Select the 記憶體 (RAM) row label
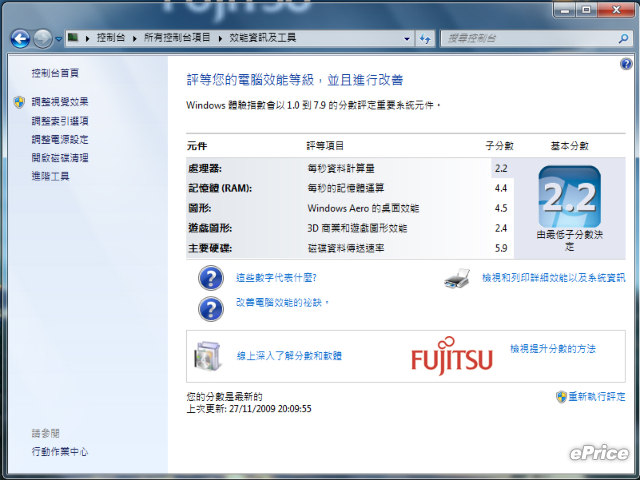640x480 pixels. click(x=220, y=188)
